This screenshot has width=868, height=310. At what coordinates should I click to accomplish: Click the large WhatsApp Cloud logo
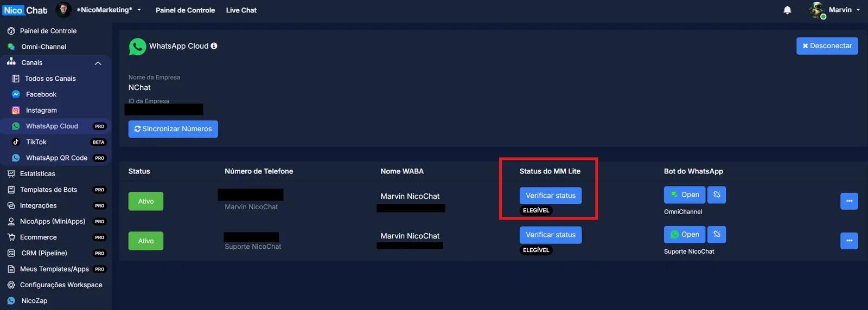[x=137, y=47]
